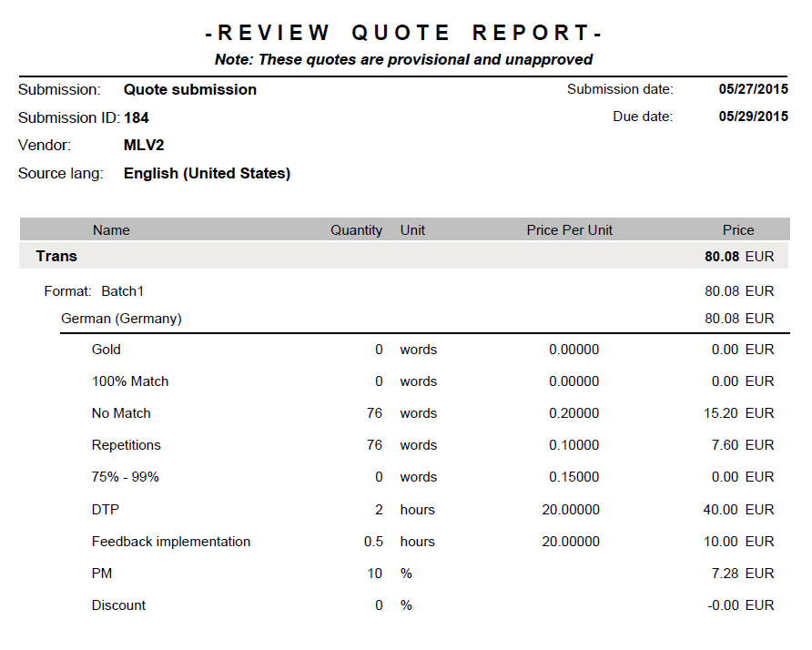Click the provisional and unapproved quotes note
The image size is (812, 650).
pos(403,60)
